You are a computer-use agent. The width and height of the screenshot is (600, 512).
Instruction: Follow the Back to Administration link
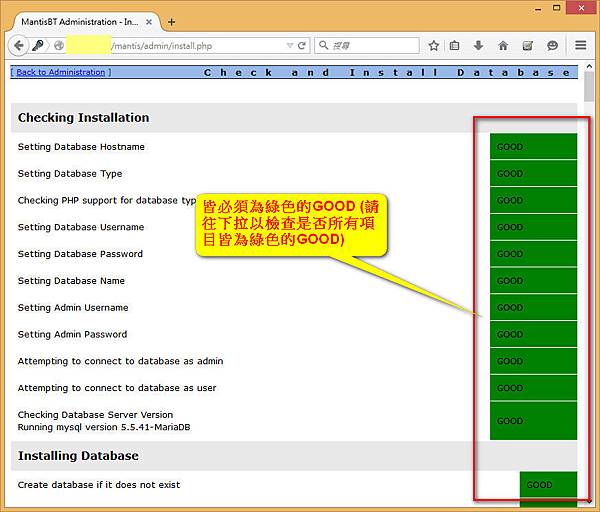(61, 72)
